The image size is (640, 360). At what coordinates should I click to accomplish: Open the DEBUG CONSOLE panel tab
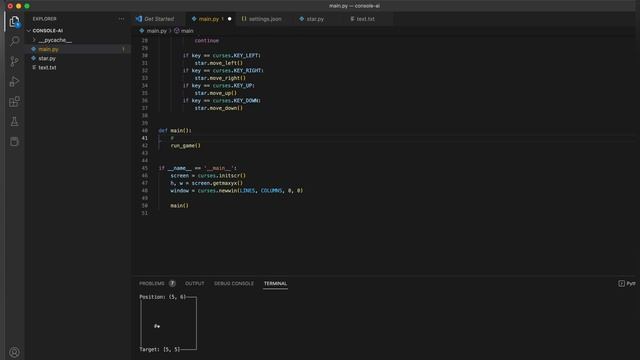tap(234, 283)
